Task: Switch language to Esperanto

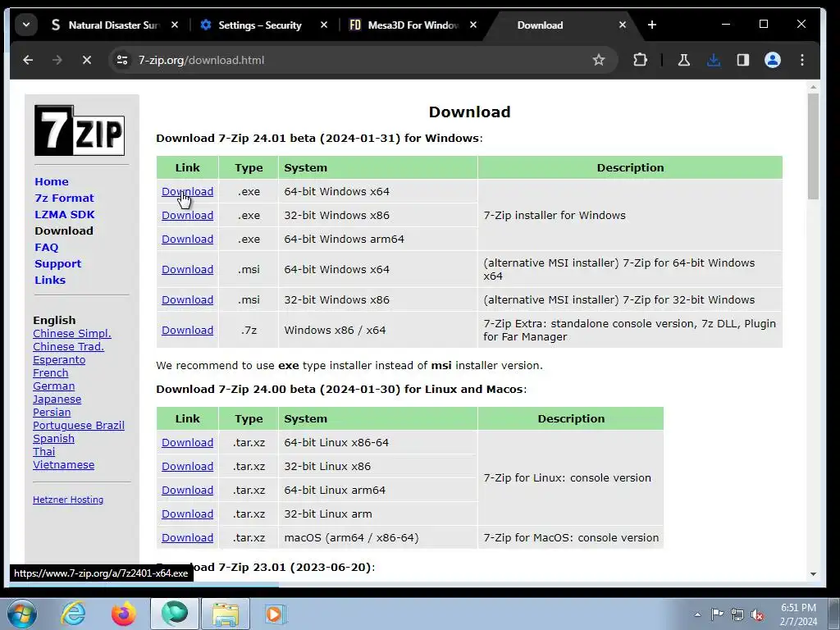Action: pyautogui.click(x=59, y=360)
